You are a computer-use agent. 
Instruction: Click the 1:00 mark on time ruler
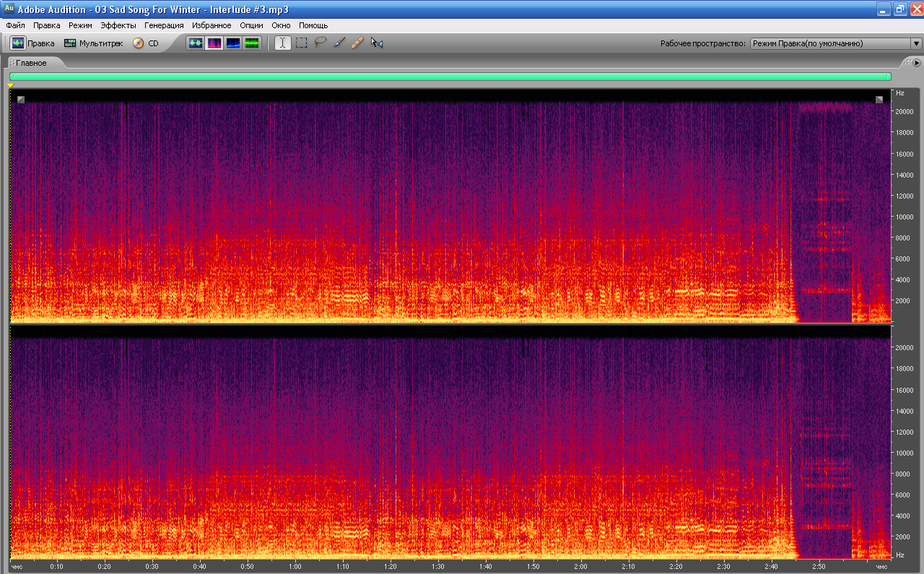click(x=295, y=567)
